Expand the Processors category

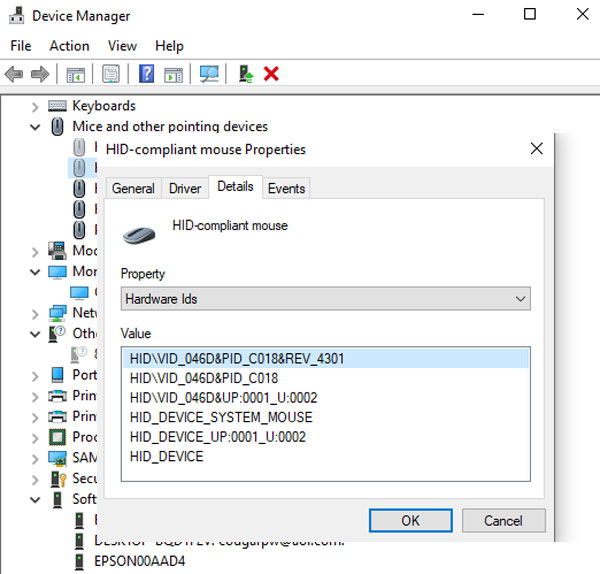point(35,438)
